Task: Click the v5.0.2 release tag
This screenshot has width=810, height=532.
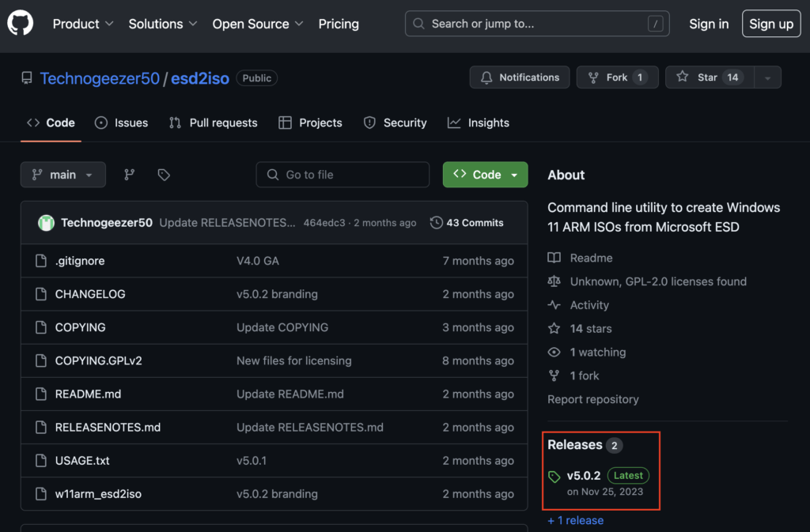Action: click(583, 476)
